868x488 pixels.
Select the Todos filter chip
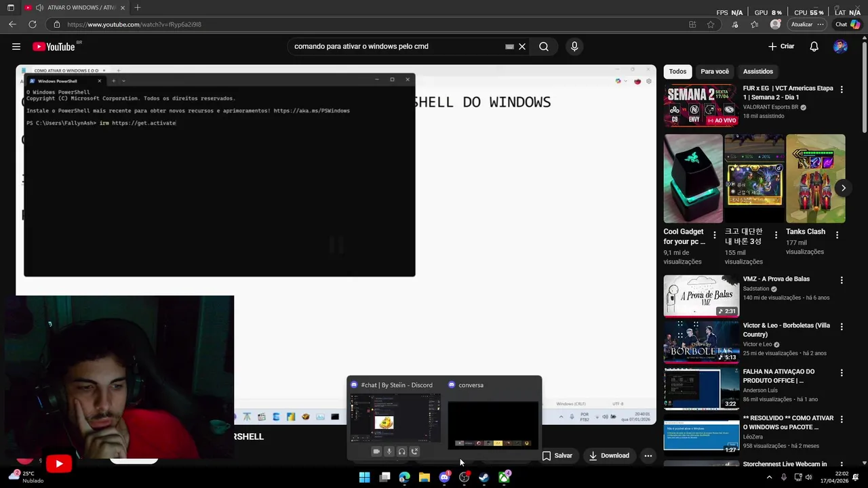[x=677, y=71]
